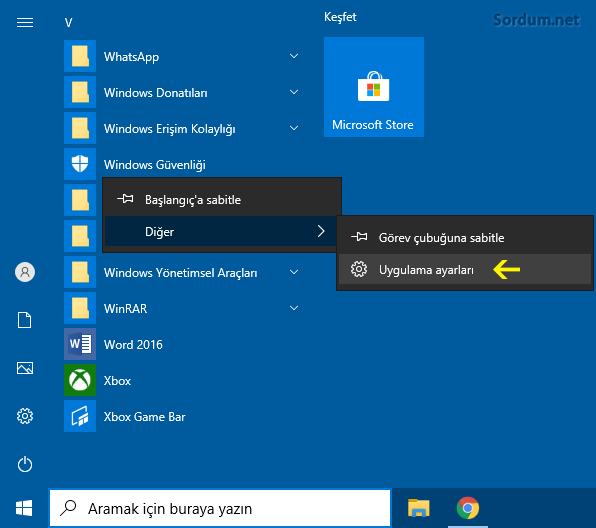
Task: Expand the WinRAR folder chevron
Action: pyautogui.click(x=294, y=308)
